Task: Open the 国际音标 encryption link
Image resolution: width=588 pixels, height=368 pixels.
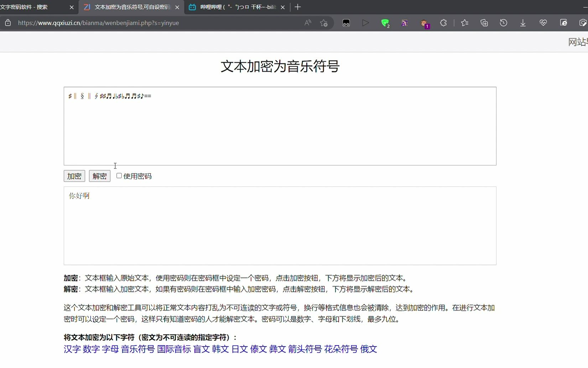Action: [174, 349]
